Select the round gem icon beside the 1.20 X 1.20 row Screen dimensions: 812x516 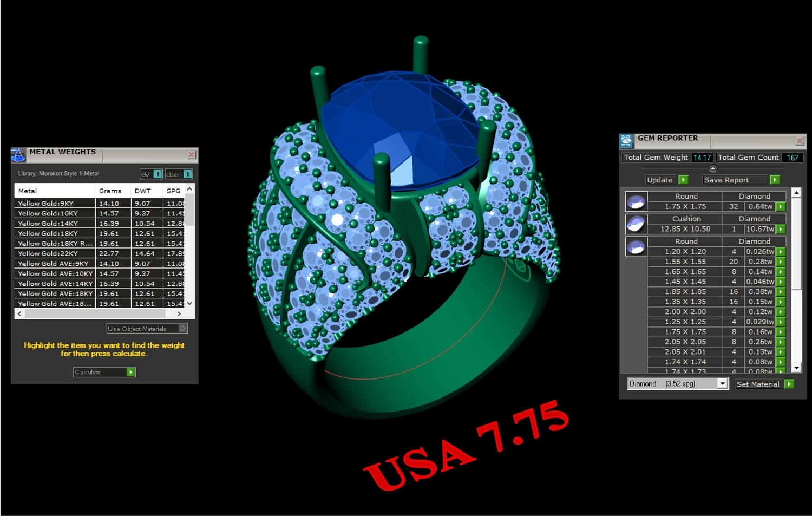click(x=636, y=247)
